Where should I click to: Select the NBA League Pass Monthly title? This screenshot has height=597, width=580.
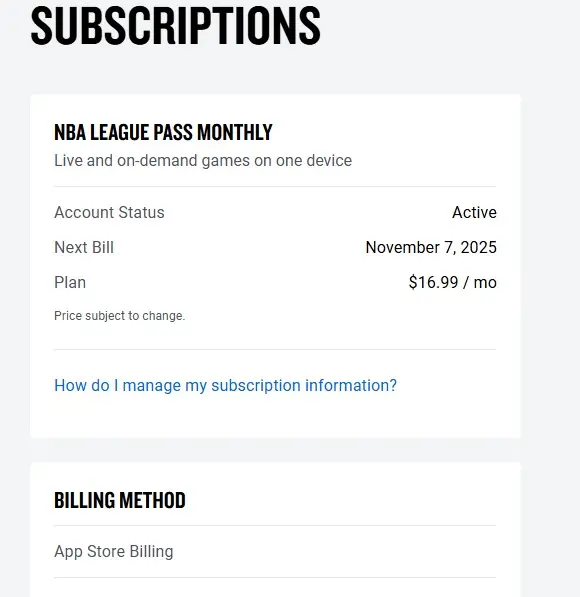(163, 132)
